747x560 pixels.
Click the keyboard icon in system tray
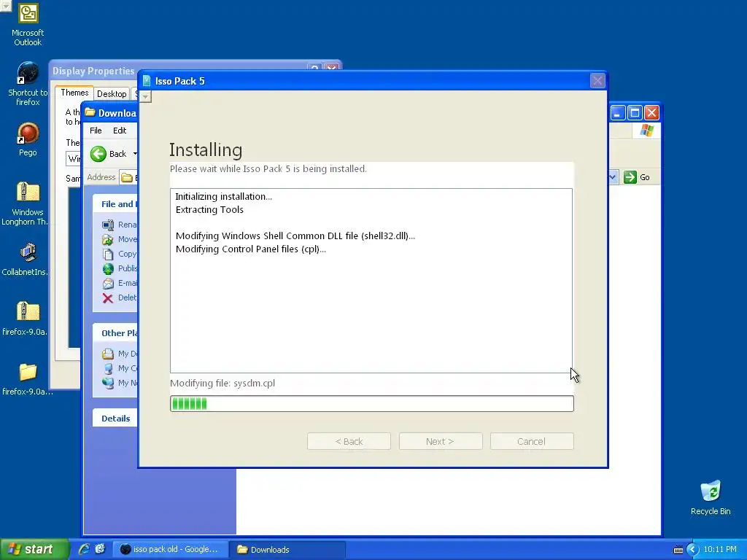(678, 550)
